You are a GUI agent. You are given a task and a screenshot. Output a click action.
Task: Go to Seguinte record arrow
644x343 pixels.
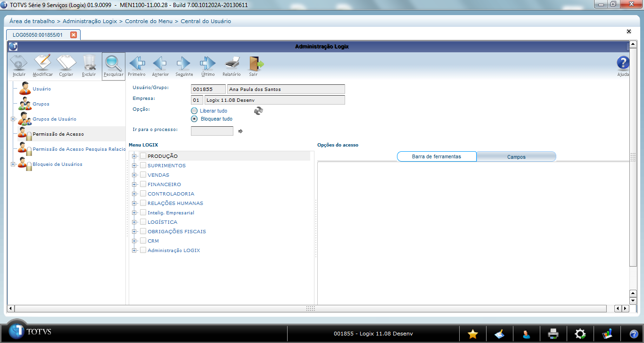pos(184,65)
